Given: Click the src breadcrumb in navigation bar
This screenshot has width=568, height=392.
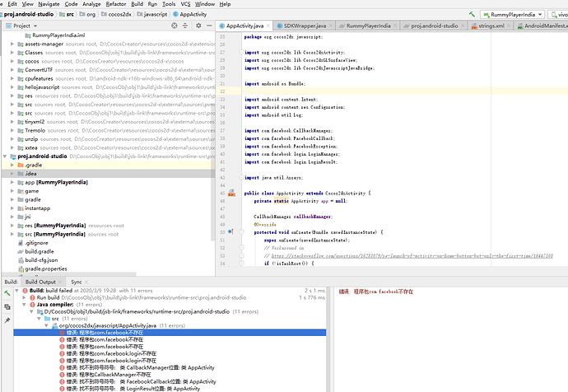Looking at the screenshot, I should 67,15.
